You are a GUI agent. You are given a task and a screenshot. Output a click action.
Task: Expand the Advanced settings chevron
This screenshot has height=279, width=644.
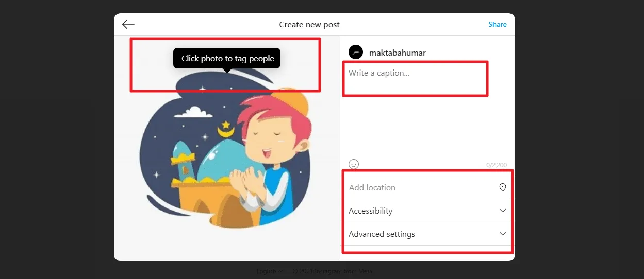click(x=503, y=234)
